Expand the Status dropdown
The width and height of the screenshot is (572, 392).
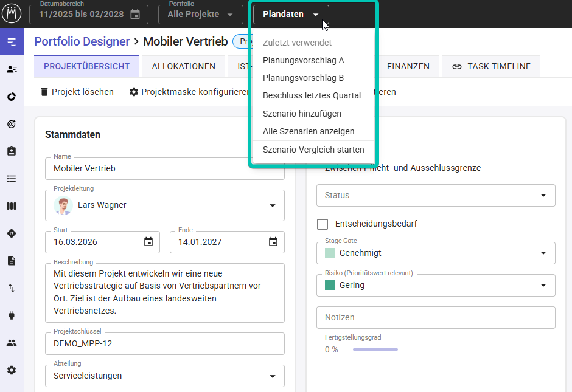tap(543, 196)
